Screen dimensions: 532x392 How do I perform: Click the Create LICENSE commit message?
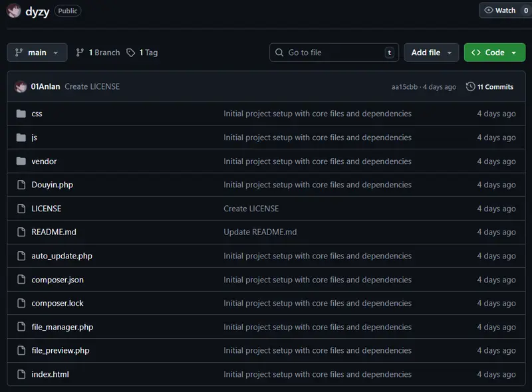click(92, 87)
